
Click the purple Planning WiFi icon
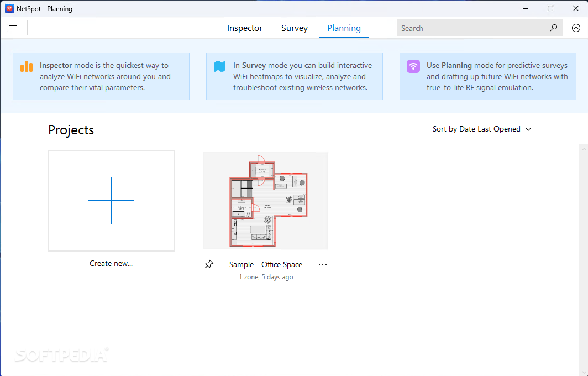pos(413,66)
